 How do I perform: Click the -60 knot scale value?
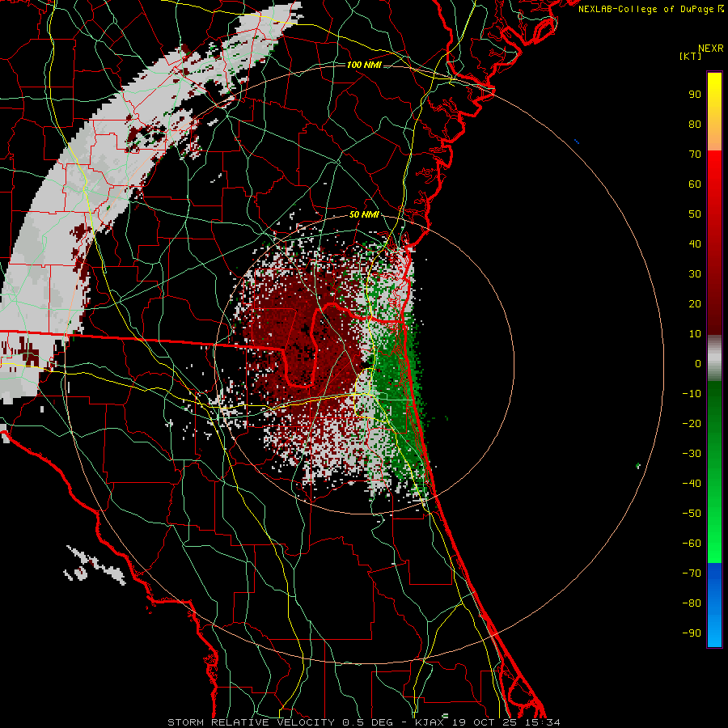point(692,544)
